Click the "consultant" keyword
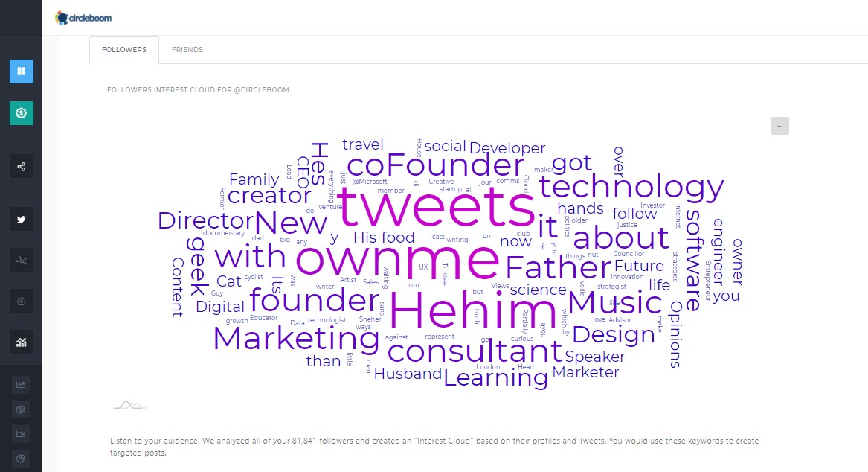Screen dimensions: 868x472 tap(475, 351)
